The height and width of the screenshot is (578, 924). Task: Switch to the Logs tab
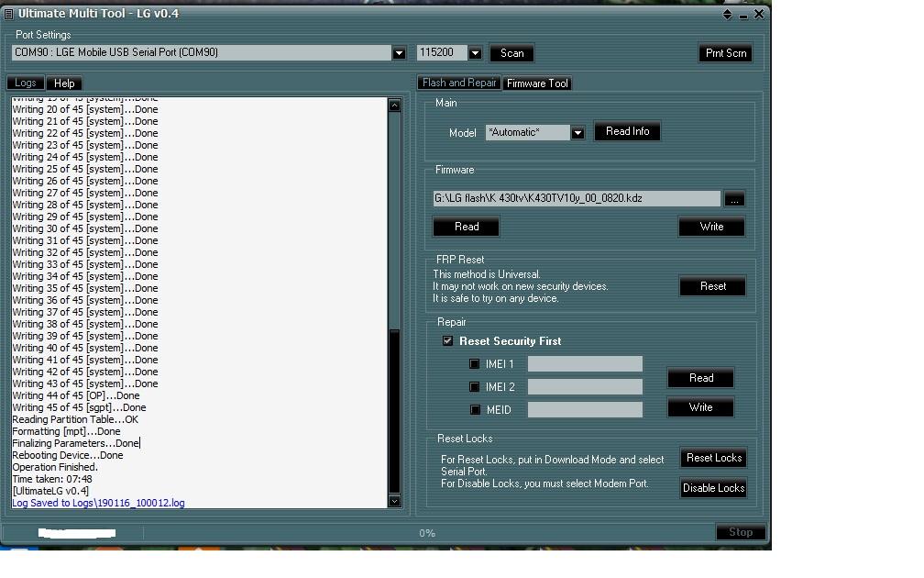click(x=26, y=83)
